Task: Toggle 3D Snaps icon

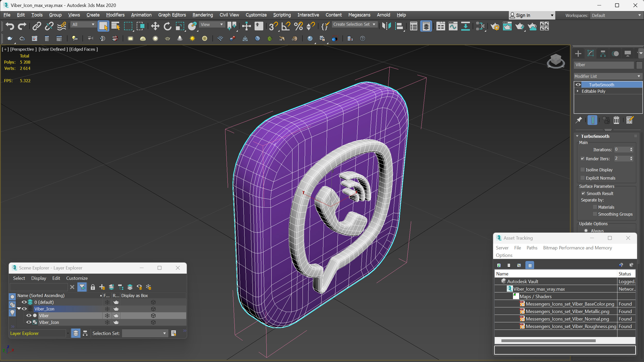Action: [273, 26]
